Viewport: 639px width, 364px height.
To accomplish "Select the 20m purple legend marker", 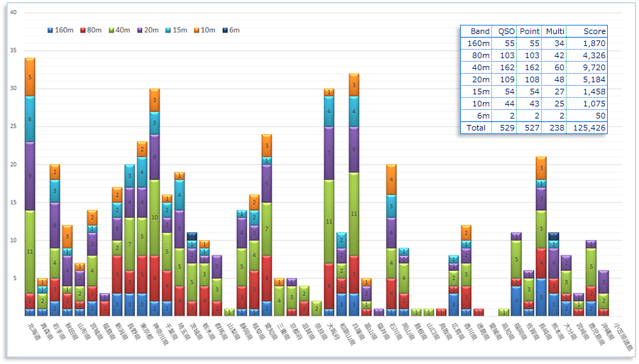I will [142, 31].
